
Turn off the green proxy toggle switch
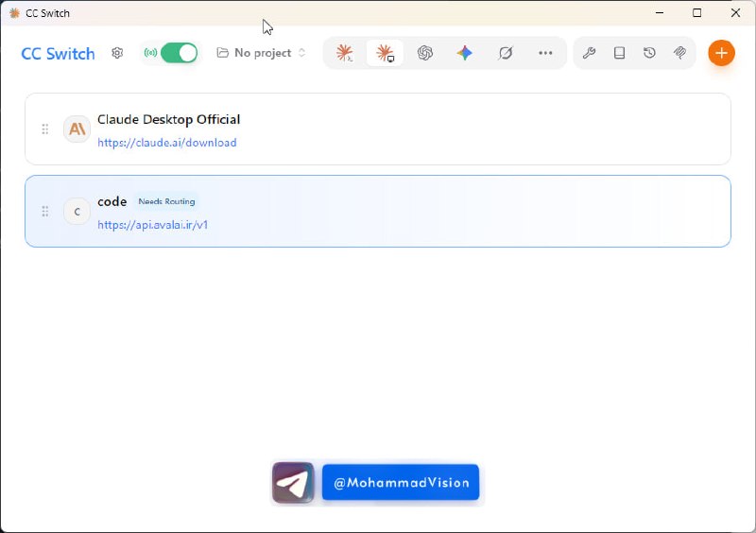click(179, 53)
